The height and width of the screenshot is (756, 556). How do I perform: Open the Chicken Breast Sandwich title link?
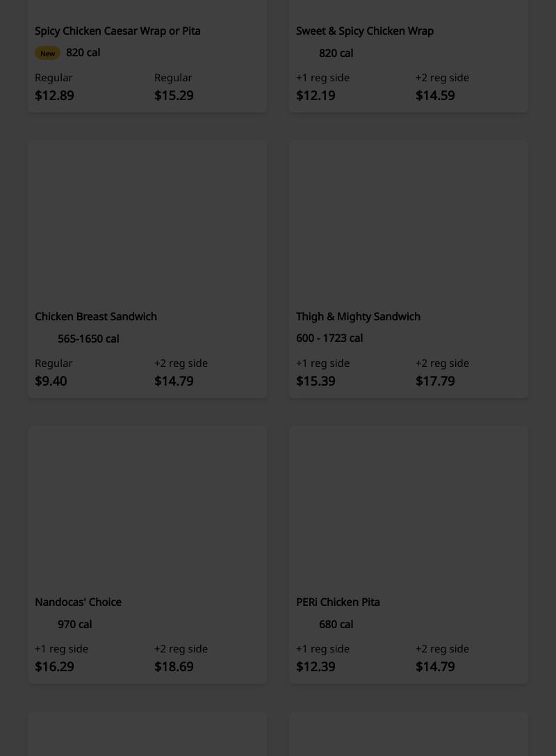(96, 316)
